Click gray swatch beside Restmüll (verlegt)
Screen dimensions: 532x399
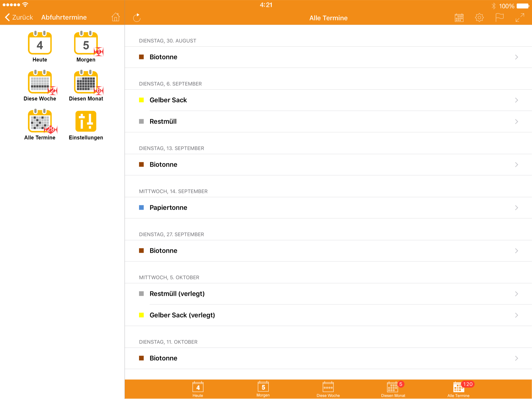click(141, 294)
